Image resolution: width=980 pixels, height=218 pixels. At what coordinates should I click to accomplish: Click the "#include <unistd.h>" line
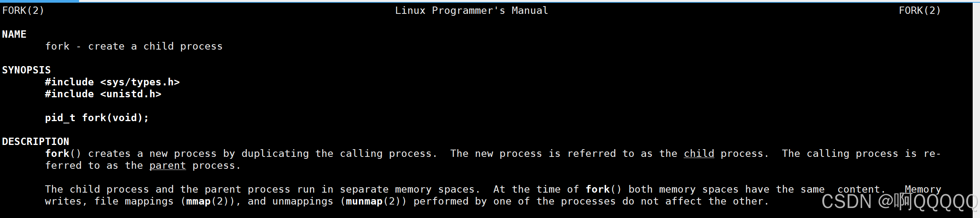point(103,94)
